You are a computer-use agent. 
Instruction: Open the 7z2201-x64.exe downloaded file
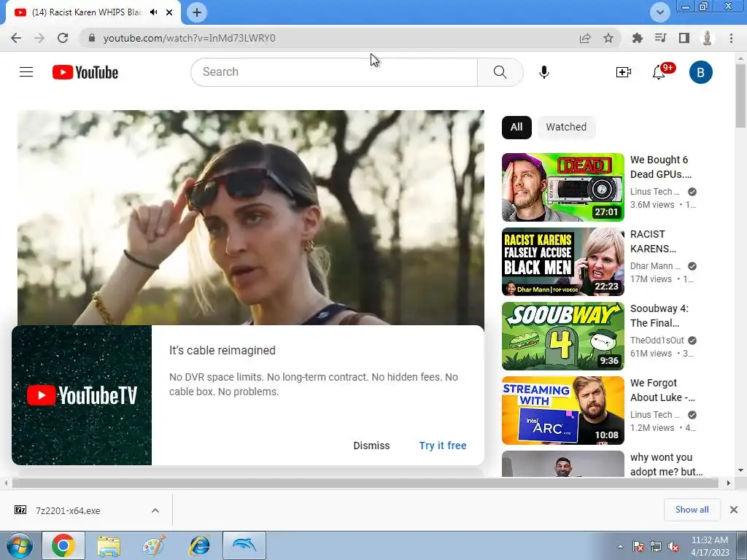coord(68,510)
